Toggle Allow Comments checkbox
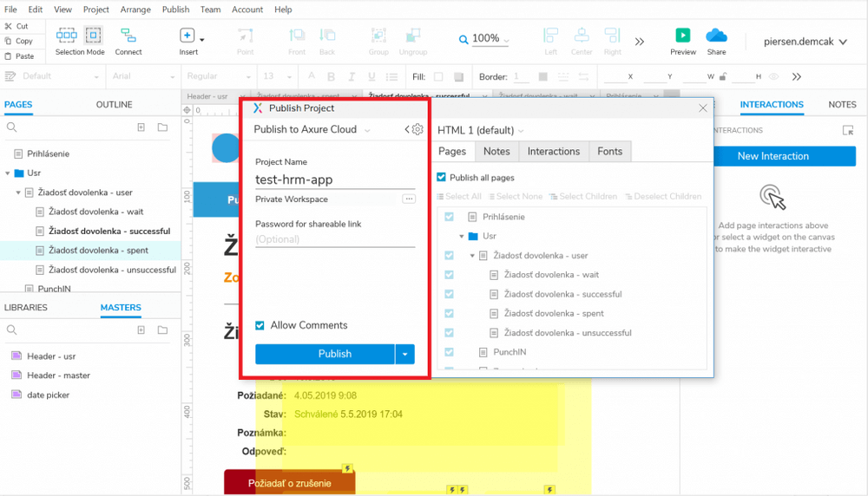This screenshot has width=868, height=496. coord(260,325)
